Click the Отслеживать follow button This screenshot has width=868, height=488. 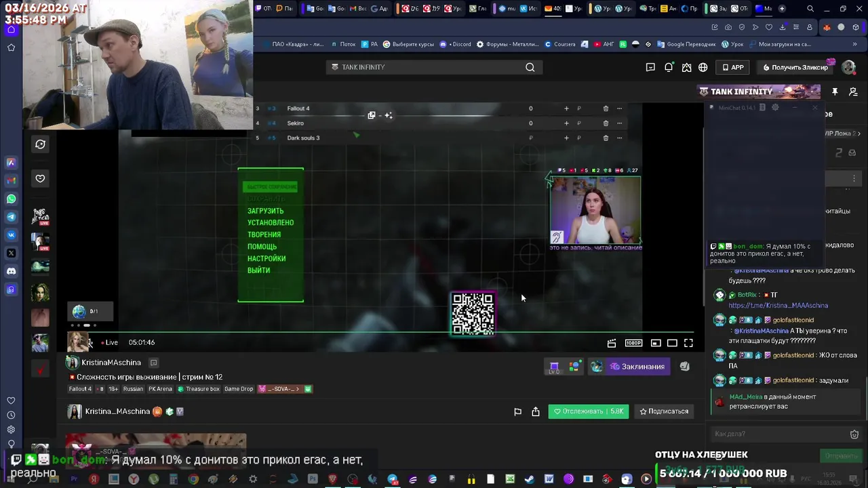[x=588, y=411]
